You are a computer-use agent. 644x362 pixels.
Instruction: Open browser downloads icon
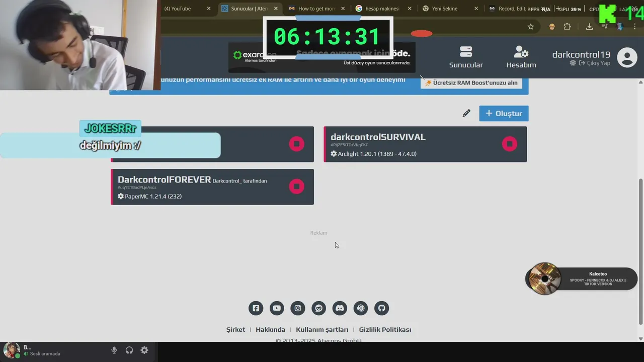pyautogui.click(x=589, y=27)
